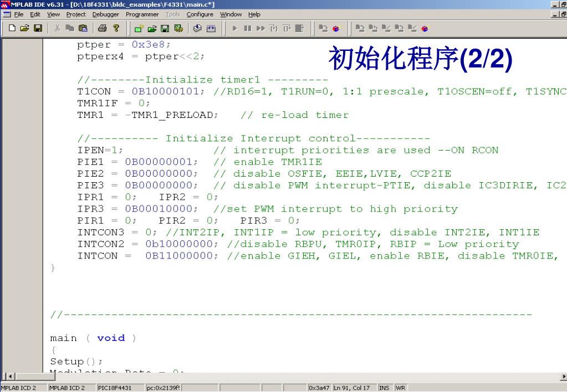Viewport: 567px width, 392px height.
Task: Click the line 'TMR1 = -TMR1_PRELOAD;'
Action: point(147,115)
